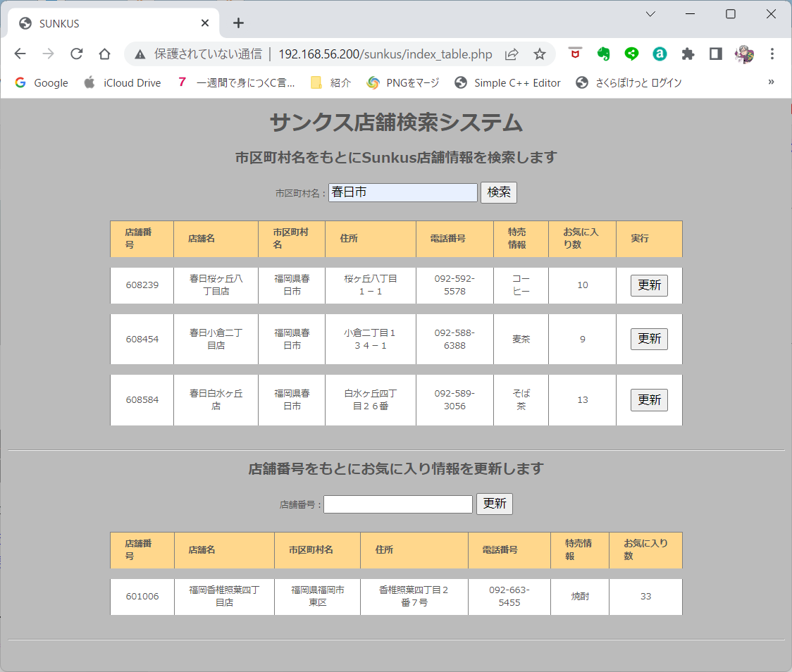Screen dimensions: 792x672
Task: Click store name 福岡香椎照葉四丁目店
Action: (x=224, y=596)
